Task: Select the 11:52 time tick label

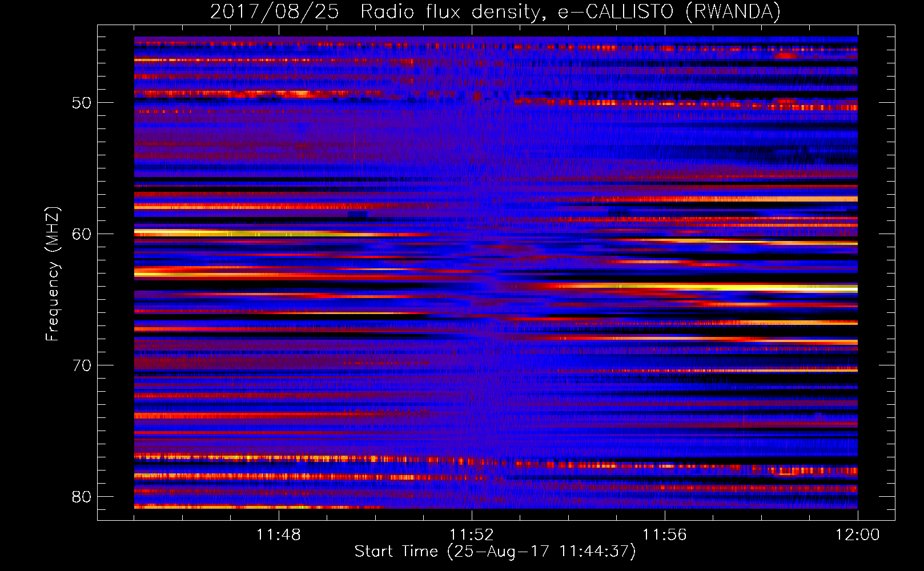Action: 471,535
